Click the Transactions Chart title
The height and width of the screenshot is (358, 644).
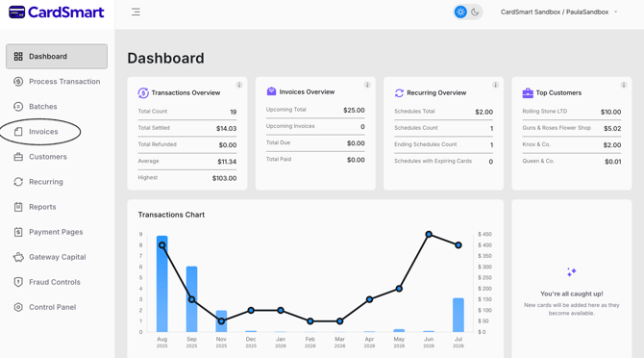[171, 215]
